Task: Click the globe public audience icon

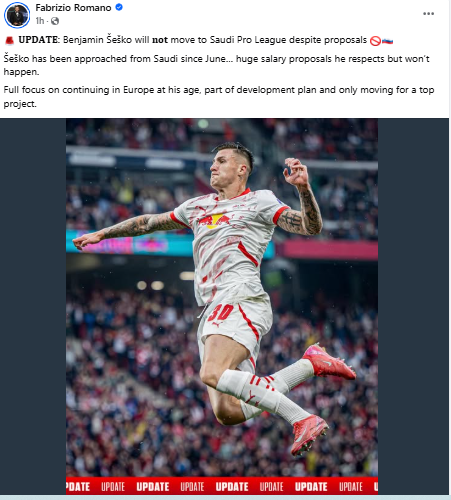Action: coord(55,21)
